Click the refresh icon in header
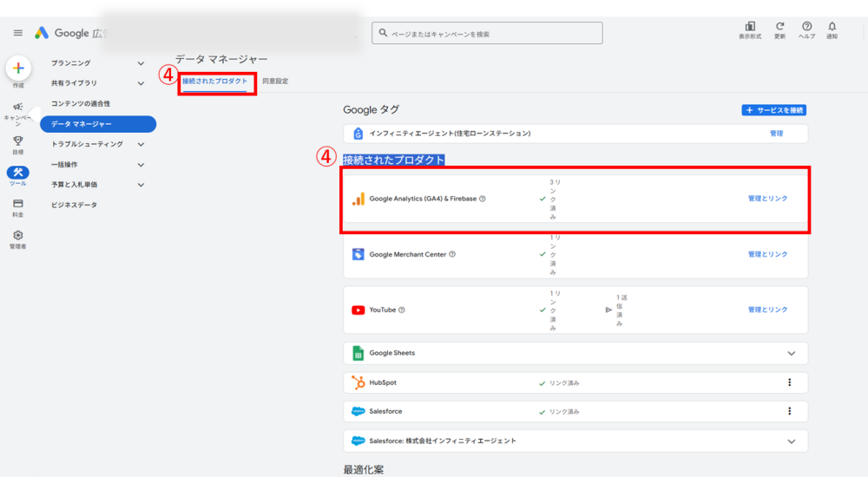 coord(780,26)
